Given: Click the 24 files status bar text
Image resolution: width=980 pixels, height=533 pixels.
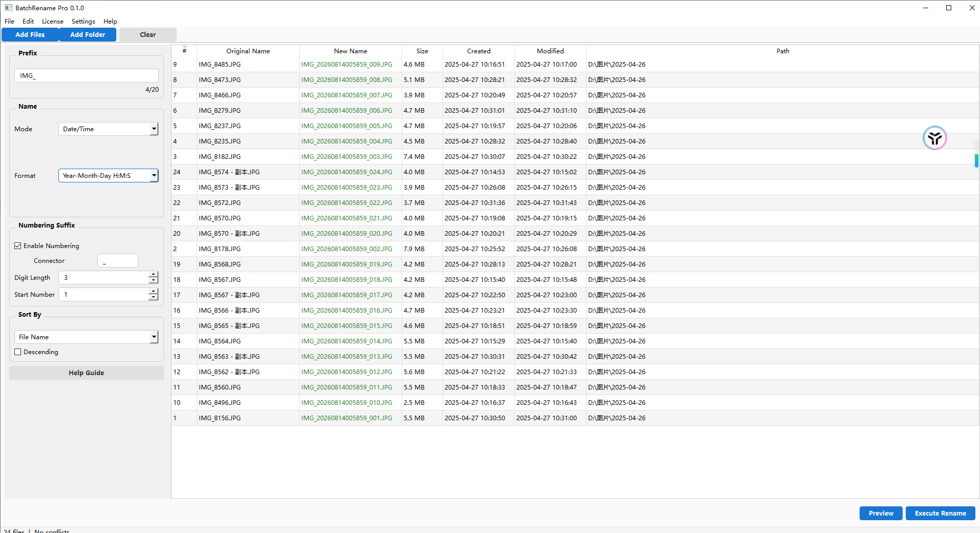Looking at the screenshot, I should pyautogui.click(x=14, y=531).
